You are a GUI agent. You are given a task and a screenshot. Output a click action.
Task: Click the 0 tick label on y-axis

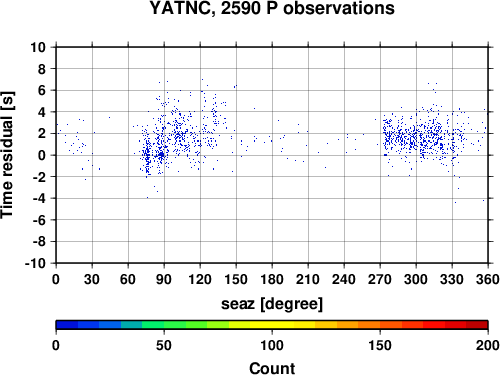click(42, 155)
